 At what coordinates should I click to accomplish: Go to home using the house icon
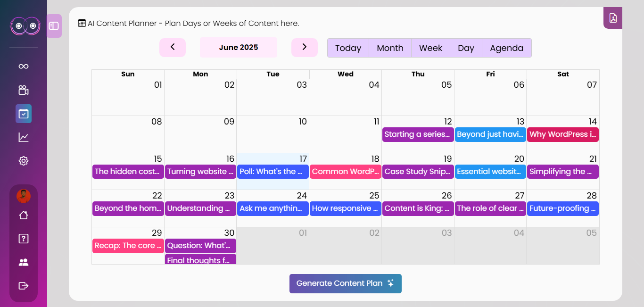tap(24, 215)
